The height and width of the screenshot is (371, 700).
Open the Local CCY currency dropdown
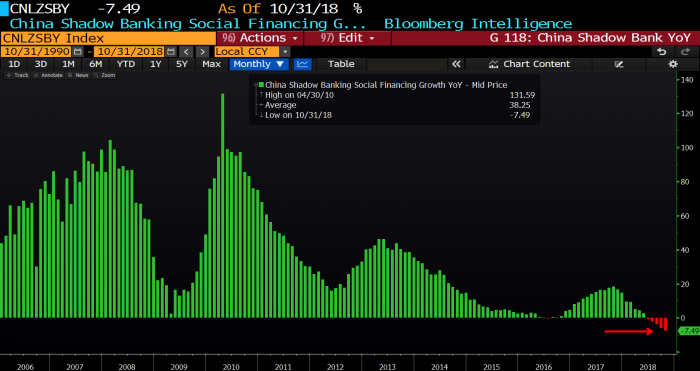tap(285, 52)
